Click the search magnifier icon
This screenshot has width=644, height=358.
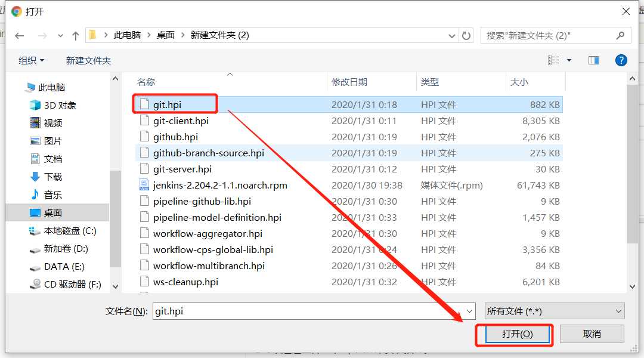coord(620,36)
